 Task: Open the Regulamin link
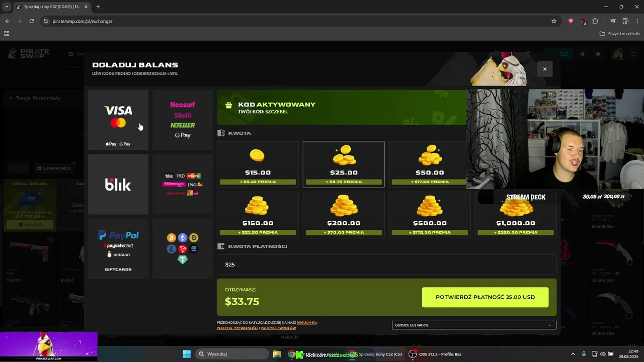coord(307,322)
